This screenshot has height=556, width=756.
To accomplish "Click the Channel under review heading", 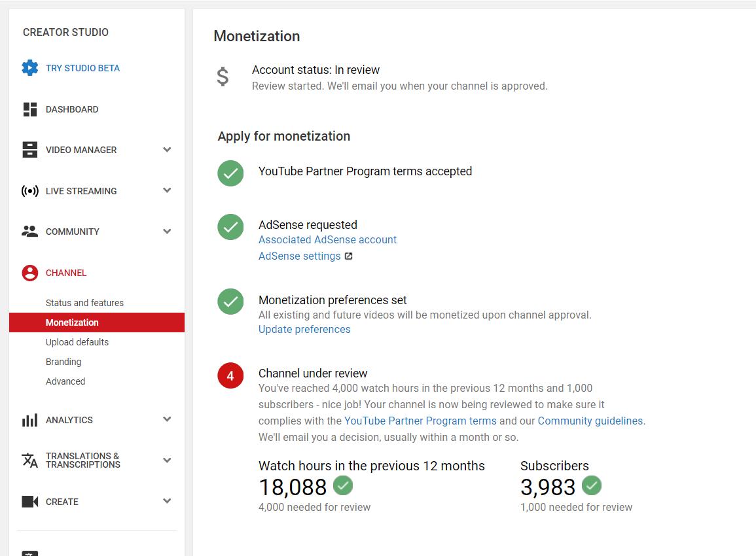I will coord(313,374).
